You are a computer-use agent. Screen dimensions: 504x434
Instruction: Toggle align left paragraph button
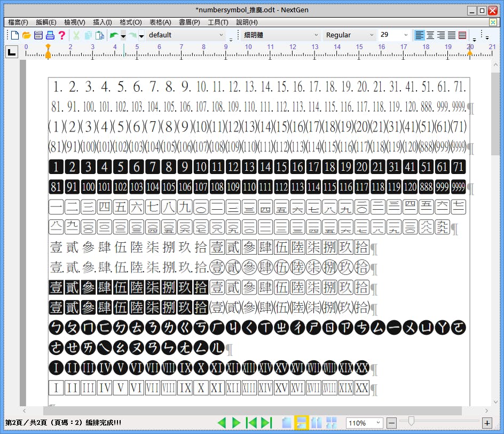[x=420, y=35]
